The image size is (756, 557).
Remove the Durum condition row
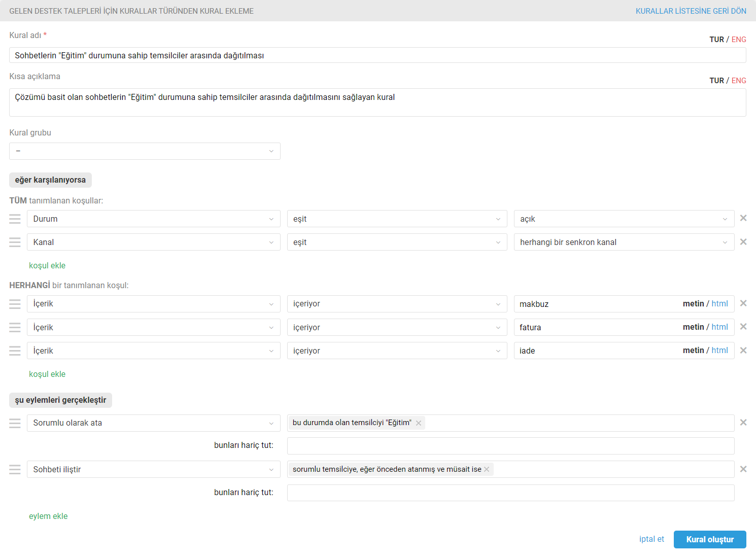point(743,218)
